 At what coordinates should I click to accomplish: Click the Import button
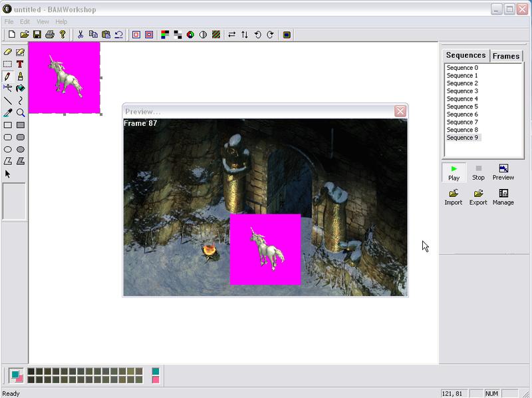coord(454,198)
